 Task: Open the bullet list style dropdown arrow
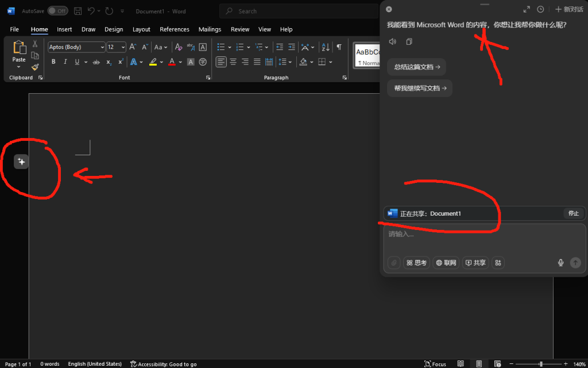[x=230, y=47]
